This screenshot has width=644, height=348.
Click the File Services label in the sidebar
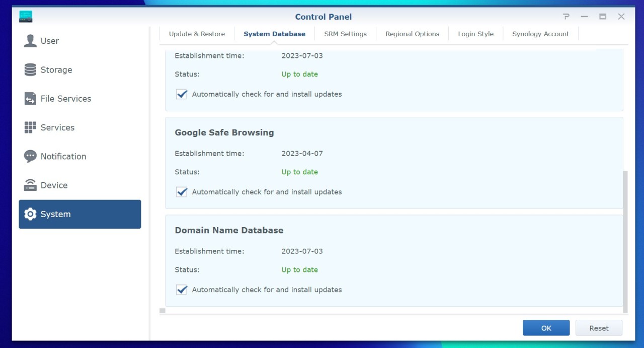click(66, 99)
